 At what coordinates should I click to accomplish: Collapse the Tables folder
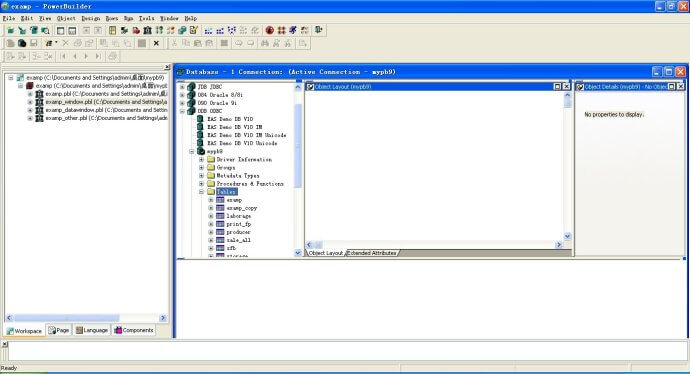202,192
